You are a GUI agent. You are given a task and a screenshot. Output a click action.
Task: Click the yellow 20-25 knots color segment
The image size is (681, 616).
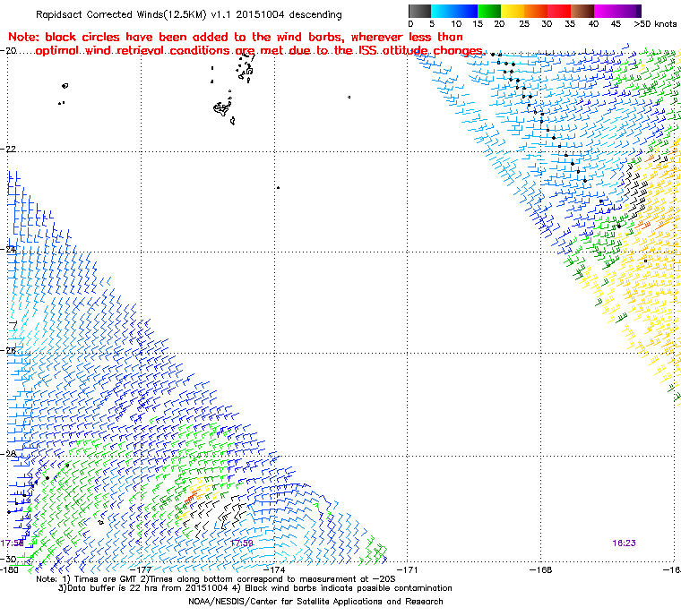pos(513,11)
